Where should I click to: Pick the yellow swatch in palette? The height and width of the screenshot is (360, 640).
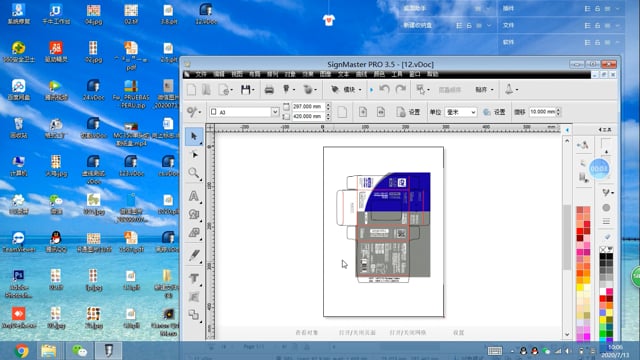[x=580, y=288]
